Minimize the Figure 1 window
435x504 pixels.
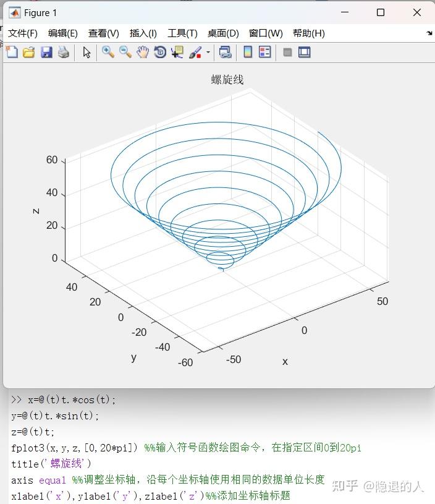click(345, 12)
